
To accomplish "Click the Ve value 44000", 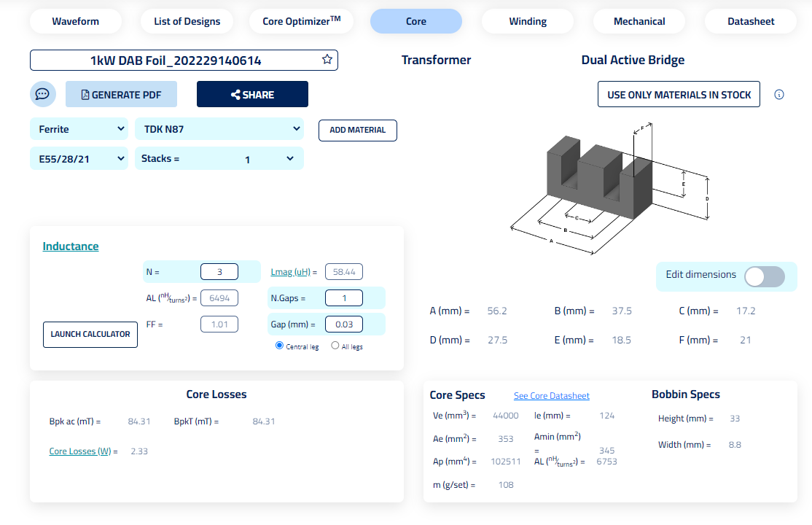I will click(x=505, y=416).
